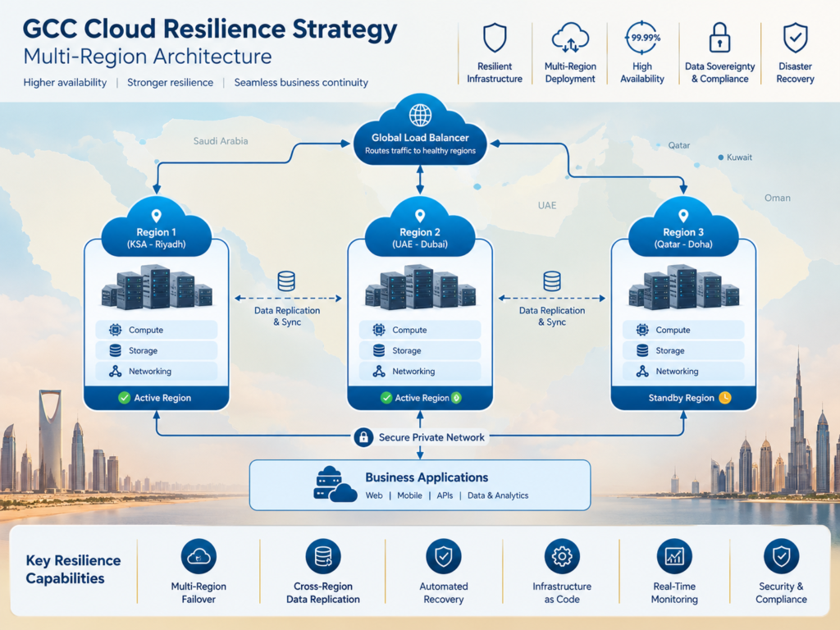Click the Cross-Region Data Replication icon
This screenshot has height=630, width=840.
coord(323,556)
